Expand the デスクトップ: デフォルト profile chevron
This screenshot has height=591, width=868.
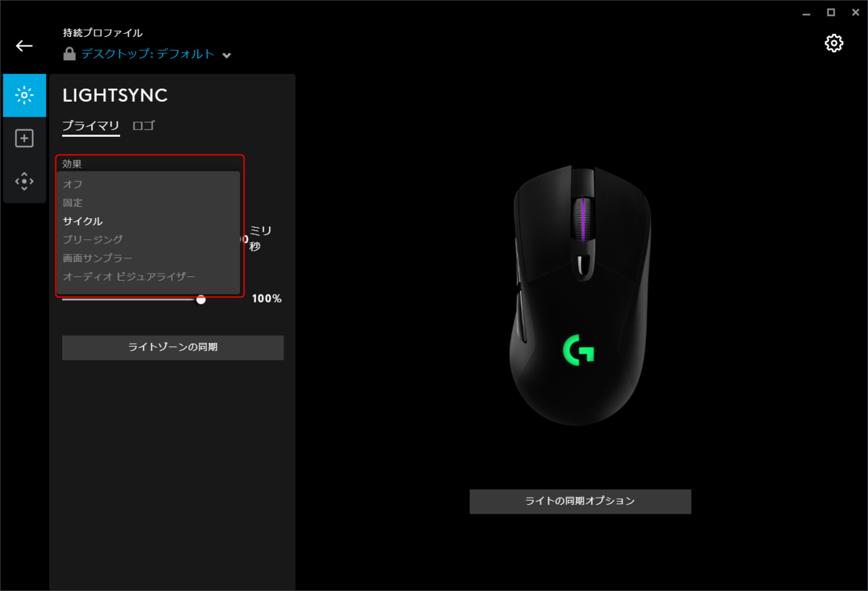coord(226,55)
